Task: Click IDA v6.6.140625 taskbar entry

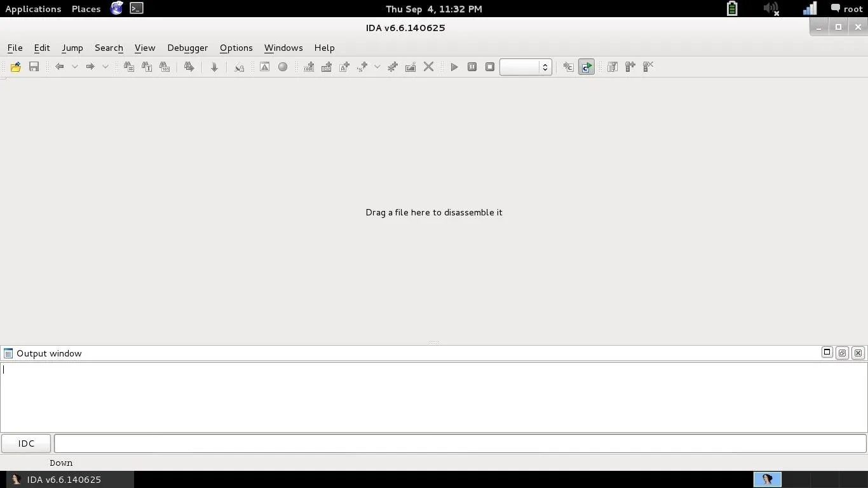Action: tap(71, 480)
